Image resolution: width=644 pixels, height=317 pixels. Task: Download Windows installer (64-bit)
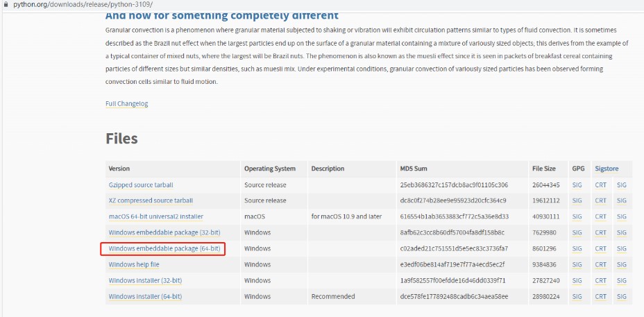[x=145, y=296]
